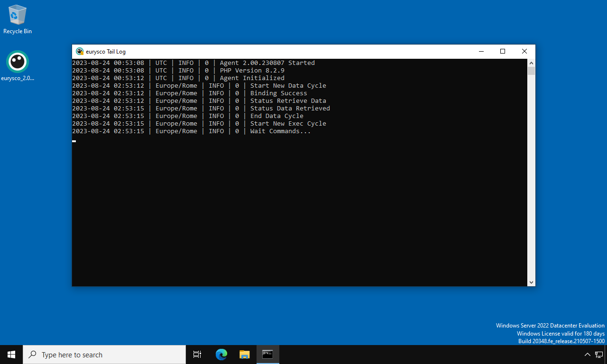Viewport: 607px width, 364px height.
Task: Click the 'eurysco Tail Log' window title text
Action: (106, 52)
